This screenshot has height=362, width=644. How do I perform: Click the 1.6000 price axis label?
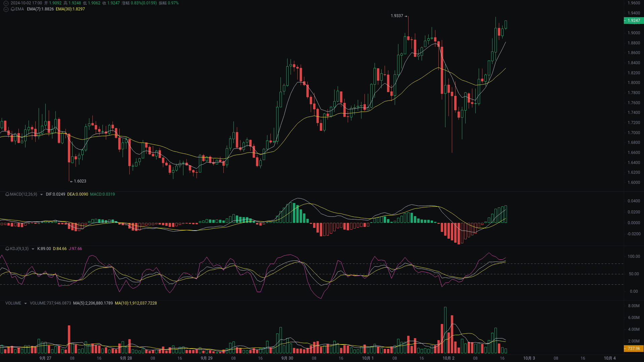(634, 183)
